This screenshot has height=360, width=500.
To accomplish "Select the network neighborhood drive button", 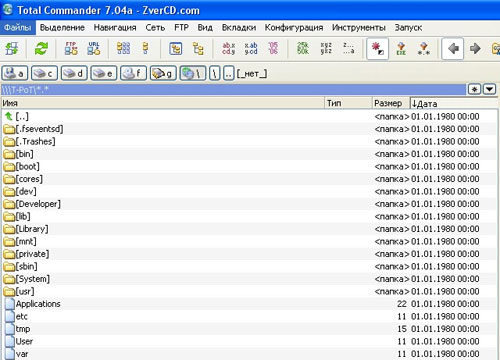I will pyautogui.click(x=193, y=73).
